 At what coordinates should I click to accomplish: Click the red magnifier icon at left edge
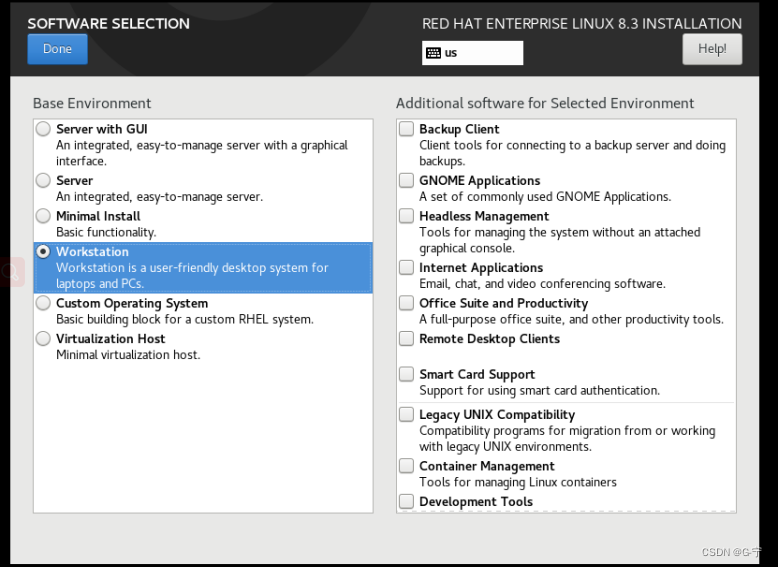click(11, 272)
